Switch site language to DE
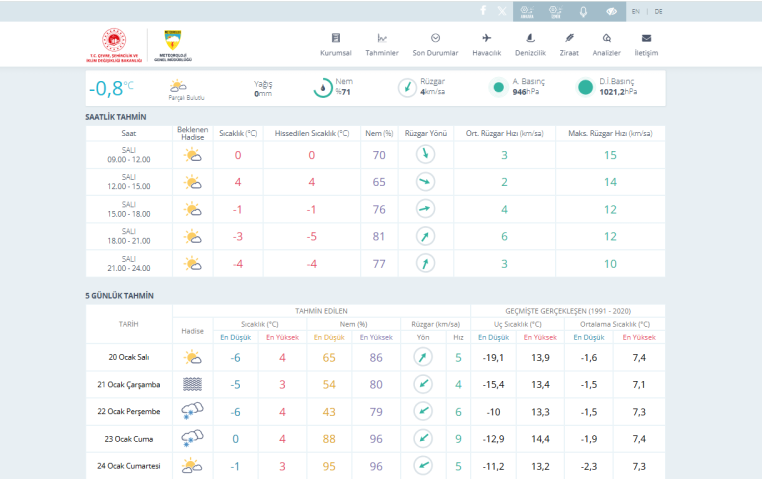This screenshot has height=479, width=762. (x=658, y=11)
